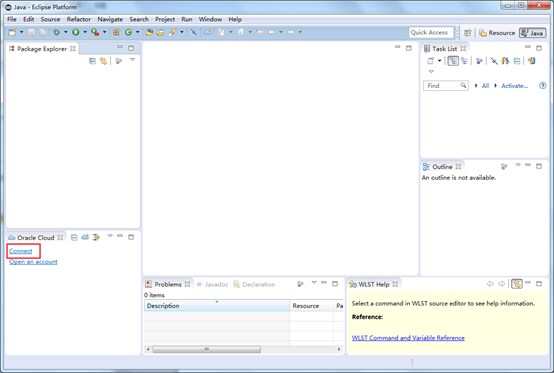
Task: Toggle WLST Help link with editor button
Action: 516,284
